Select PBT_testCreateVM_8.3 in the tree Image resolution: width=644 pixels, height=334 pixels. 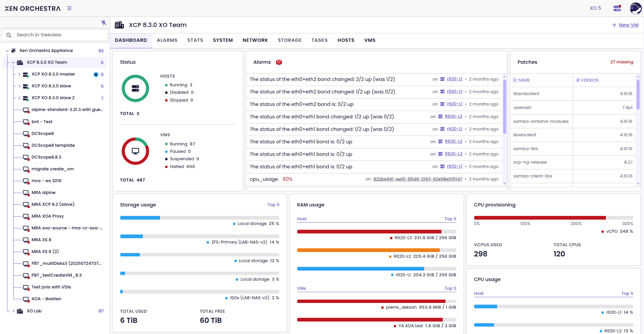pos(57,275)
